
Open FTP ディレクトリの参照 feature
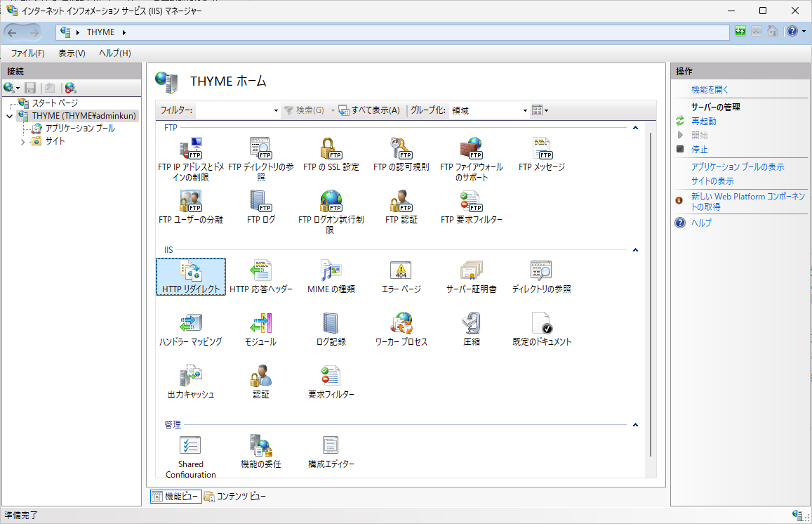[261, 159]
